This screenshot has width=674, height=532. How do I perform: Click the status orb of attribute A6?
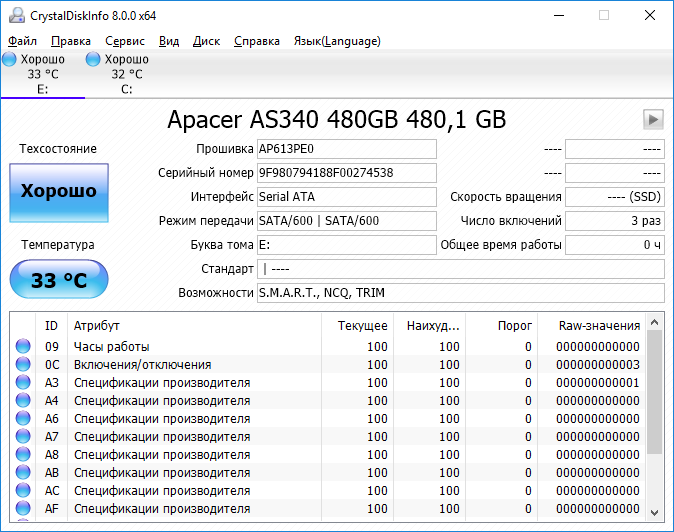pyautogui.click(x=23, y=419)
